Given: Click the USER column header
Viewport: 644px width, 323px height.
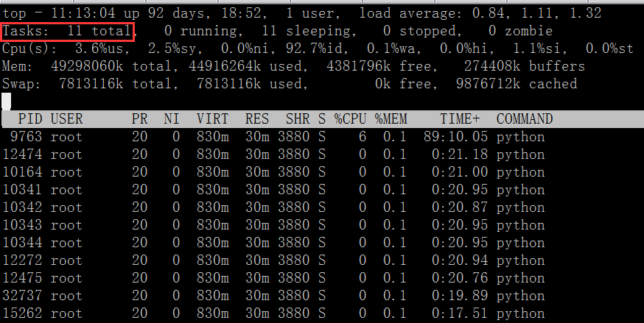Looking at the screenshot, I should coord(66,119).
